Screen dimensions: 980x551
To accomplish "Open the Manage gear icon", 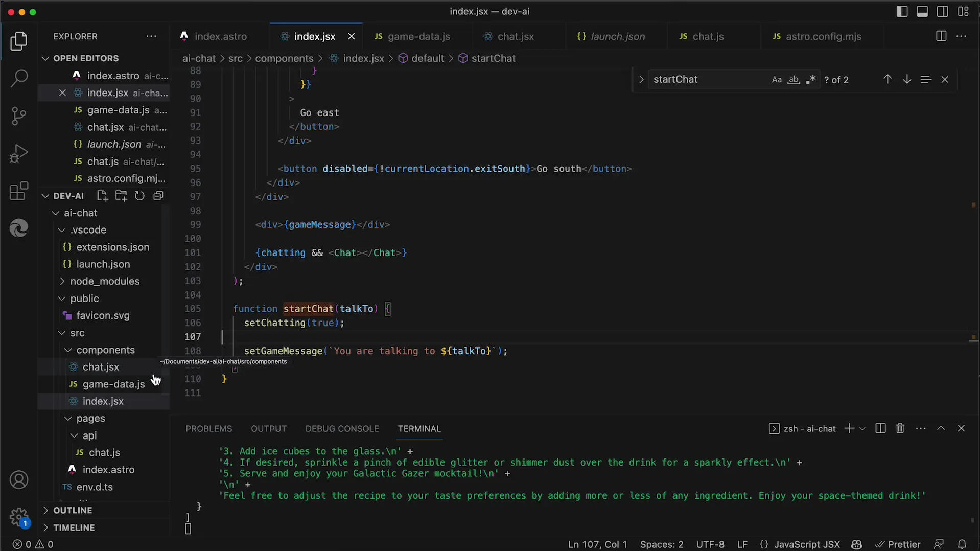I will [x=19, y=517].
